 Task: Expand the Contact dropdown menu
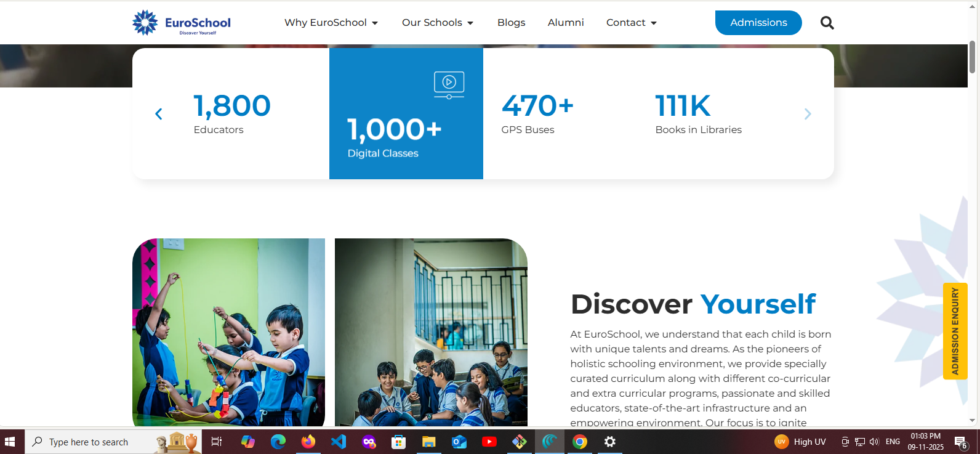(632, 23)
